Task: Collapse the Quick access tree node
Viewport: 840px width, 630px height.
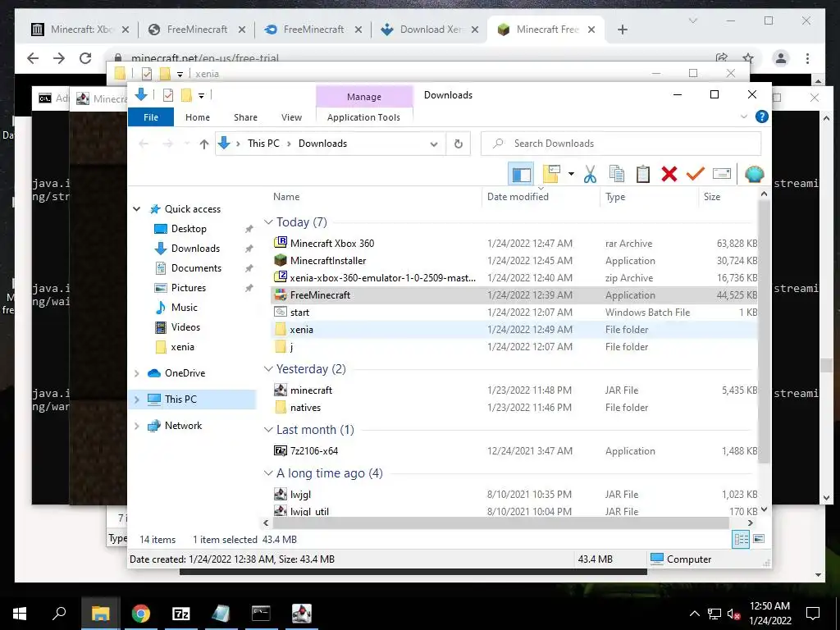Action: coord(137,209)
